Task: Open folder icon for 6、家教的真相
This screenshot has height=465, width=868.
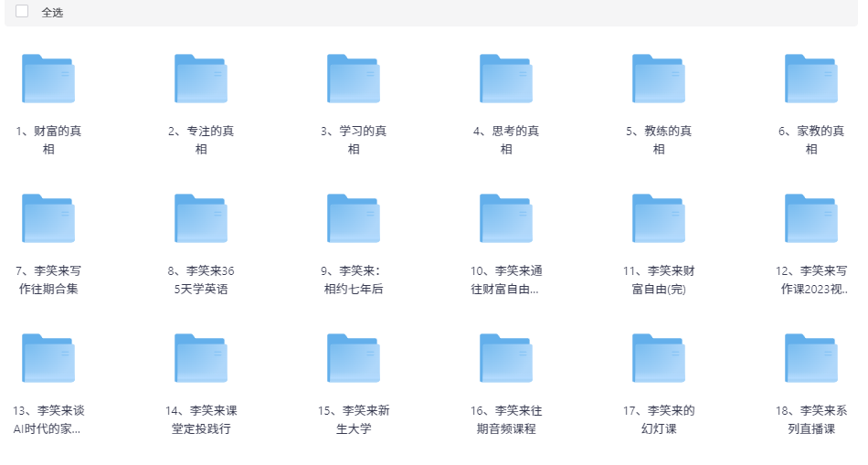Action: [x=811, y=79]
